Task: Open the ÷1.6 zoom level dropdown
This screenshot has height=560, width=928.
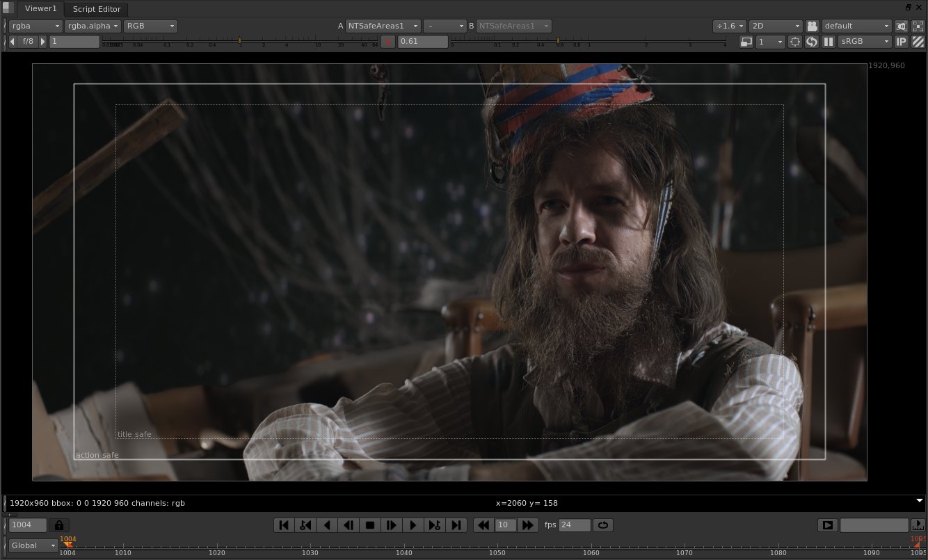Action: click(730, 26)
